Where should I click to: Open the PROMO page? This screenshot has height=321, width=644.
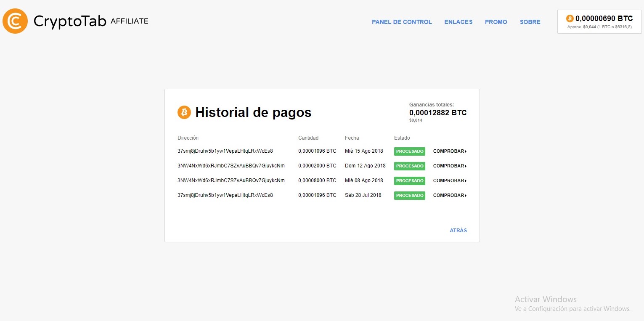[x=496, y=22]
